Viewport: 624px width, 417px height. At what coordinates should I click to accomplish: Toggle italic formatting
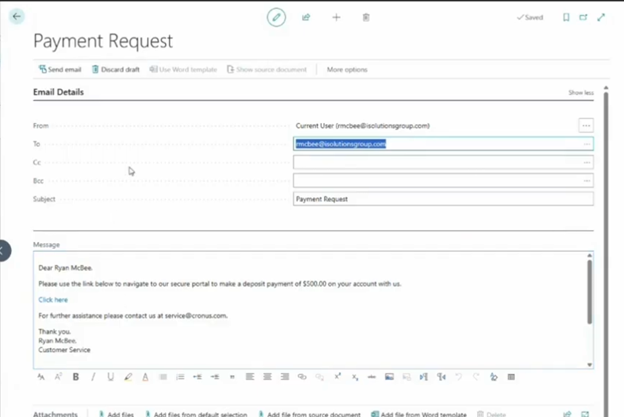[x=93, y=377]
